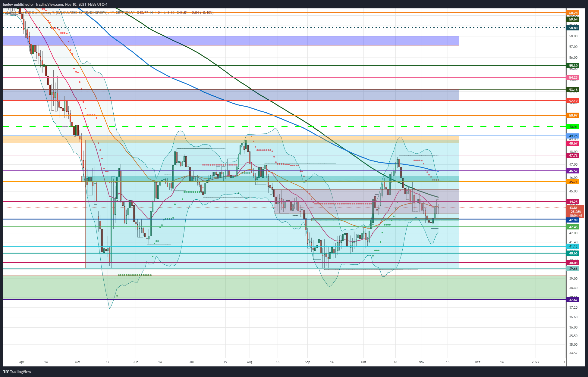Click the 'Dez' label on time axis
The width and height of the screenshot is (588, 377).
pos(478,362)
